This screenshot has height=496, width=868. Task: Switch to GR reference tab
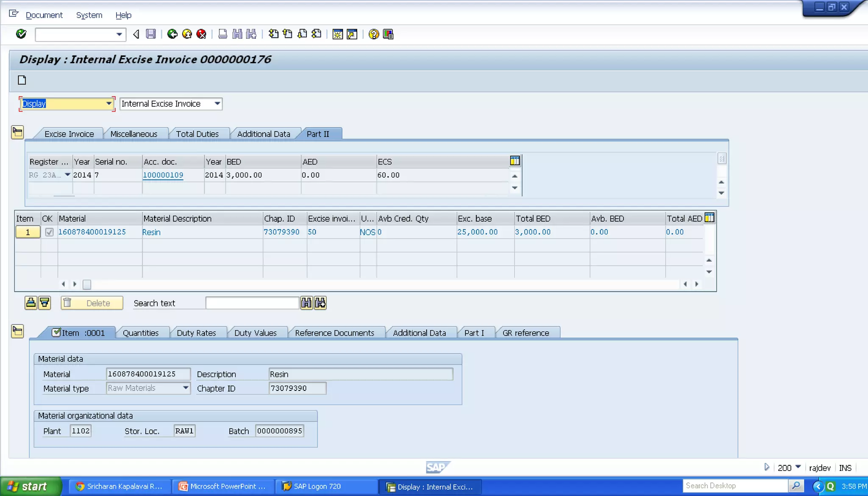pyautogui.click(x=526, y=333)
